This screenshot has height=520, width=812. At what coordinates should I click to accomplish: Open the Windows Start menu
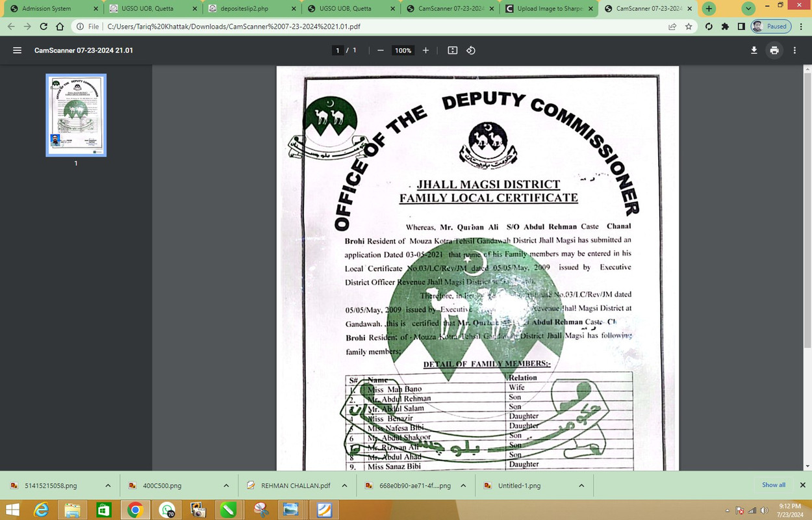(11, 510)
